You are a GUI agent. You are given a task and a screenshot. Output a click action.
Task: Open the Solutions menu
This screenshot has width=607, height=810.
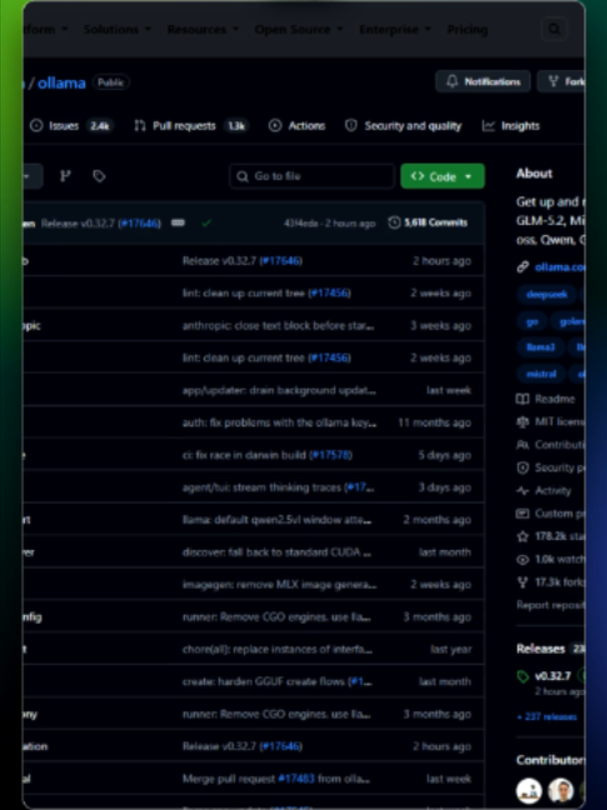117,29
